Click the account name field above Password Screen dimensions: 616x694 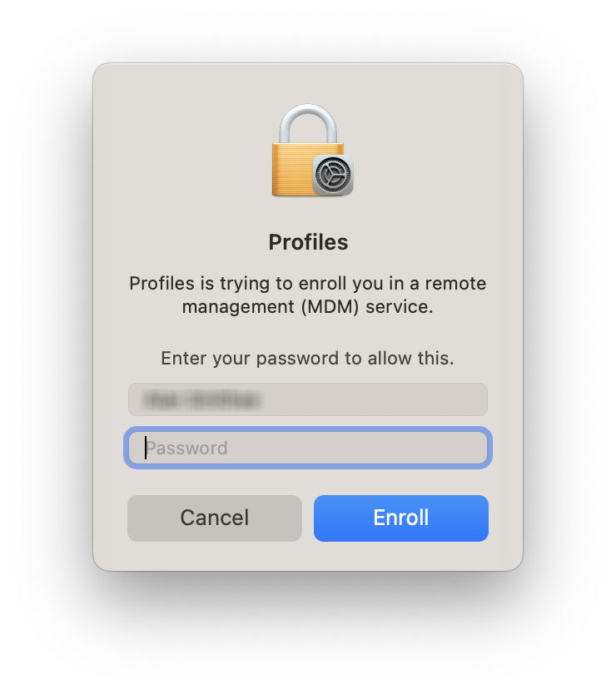click(308, 399)
